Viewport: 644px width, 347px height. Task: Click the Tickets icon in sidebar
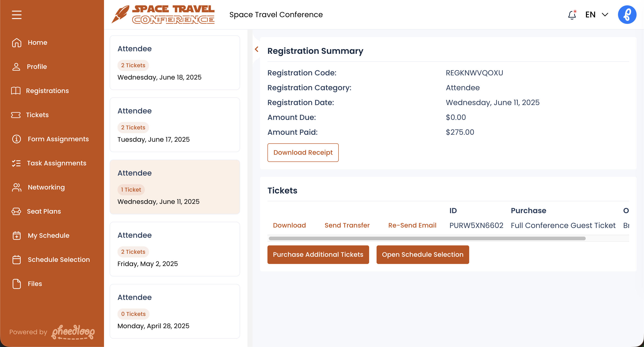click(16, 115)
